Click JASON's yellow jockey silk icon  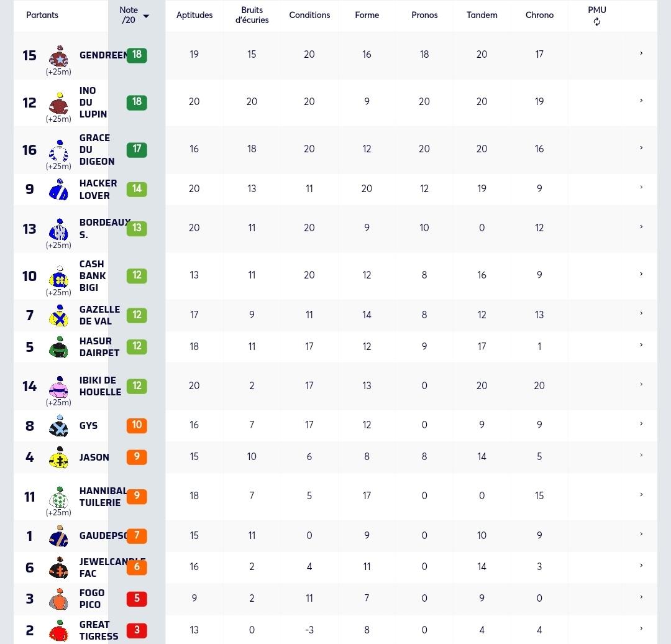coord(59,458)
